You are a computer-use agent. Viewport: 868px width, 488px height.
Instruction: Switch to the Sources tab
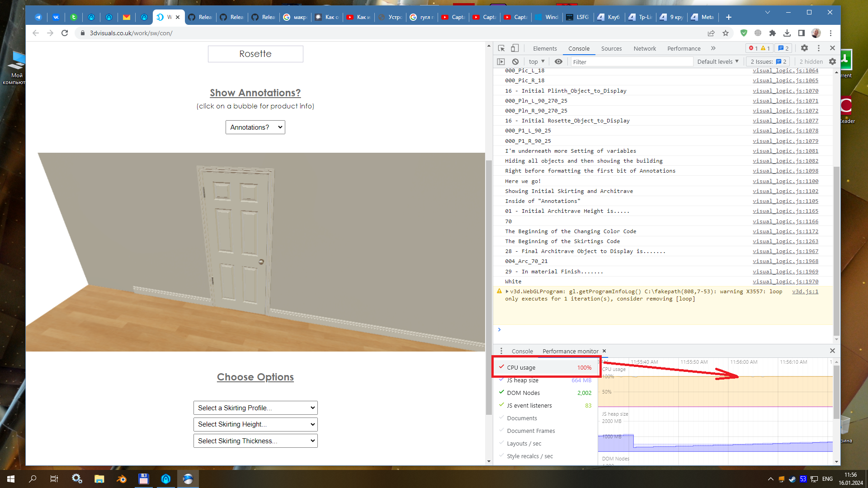(611, 48)
